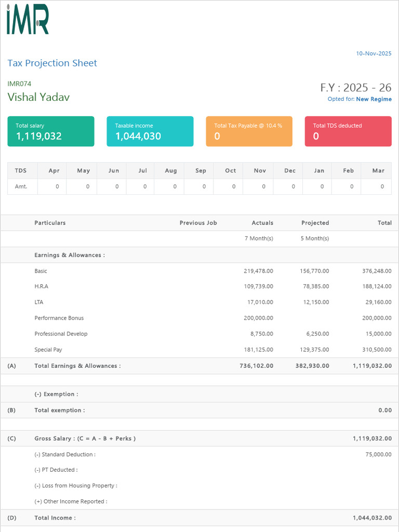
Task: Click Dec column header in TDS table
Action: pos(288,170)
